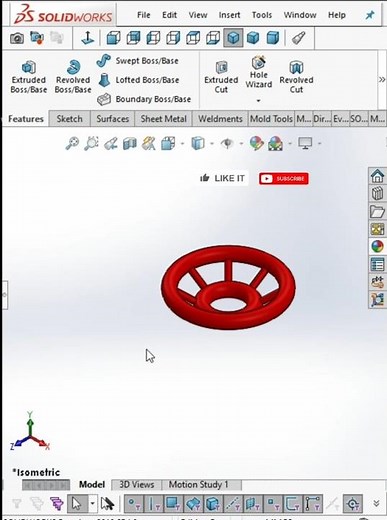Screen dimensions: 387x520
Task: Switch to the Model tab
Action: pyautogui.click(x=92, y=484)
